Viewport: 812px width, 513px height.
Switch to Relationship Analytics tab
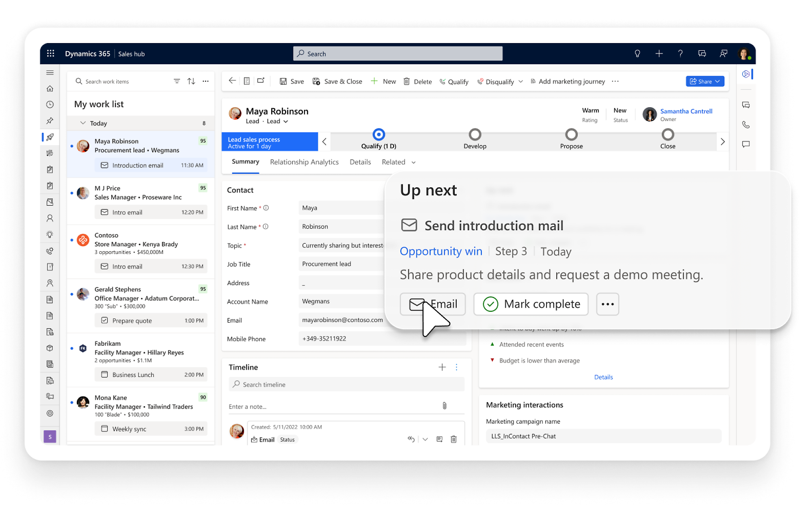(304, 162)
